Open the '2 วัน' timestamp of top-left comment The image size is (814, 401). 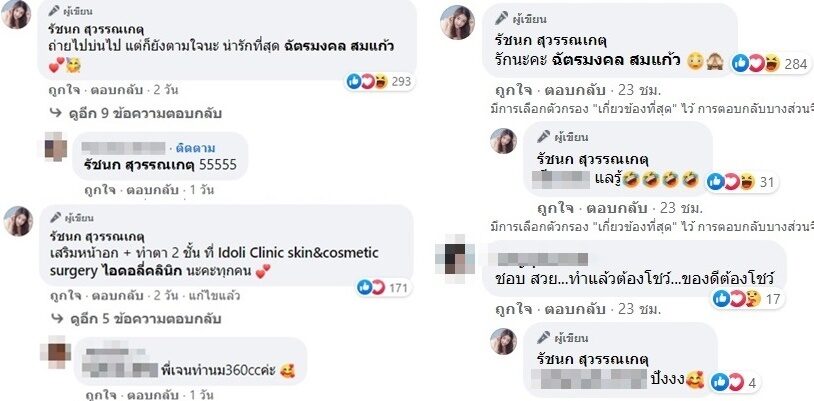pyautogui.click(x=166, y=90)
